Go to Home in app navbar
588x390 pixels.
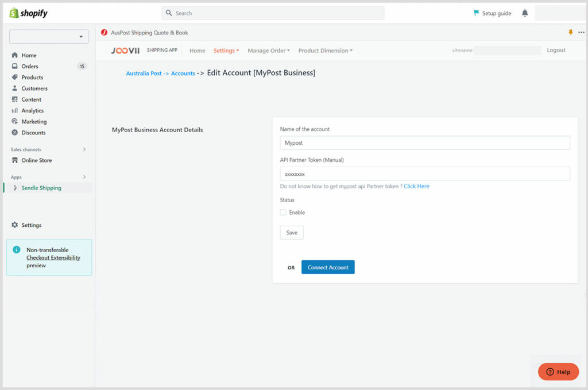pyautogui.click(x=198, y=51)
